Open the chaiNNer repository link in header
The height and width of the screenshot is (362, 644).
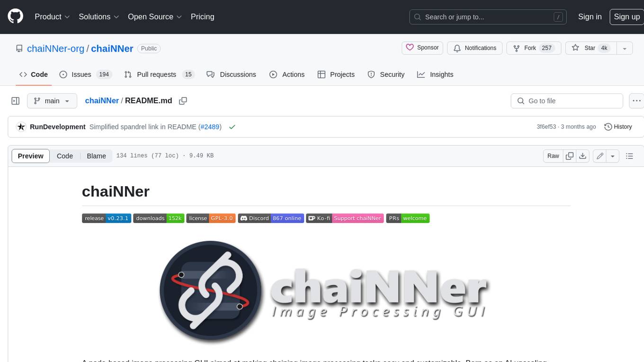click(112, 48)
